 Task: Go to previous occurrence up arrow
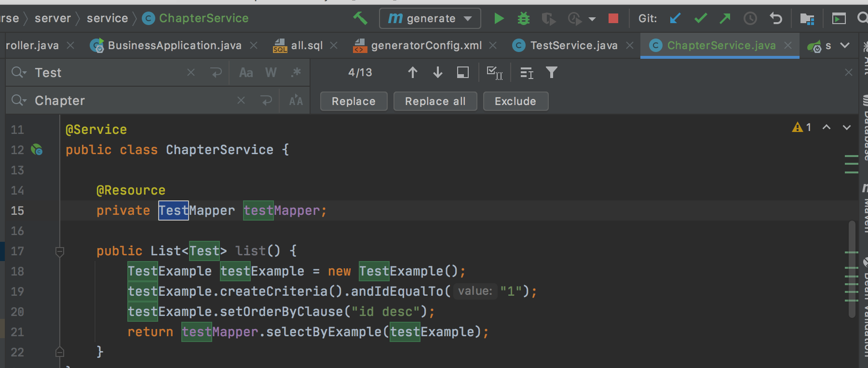tap(412, 72)
